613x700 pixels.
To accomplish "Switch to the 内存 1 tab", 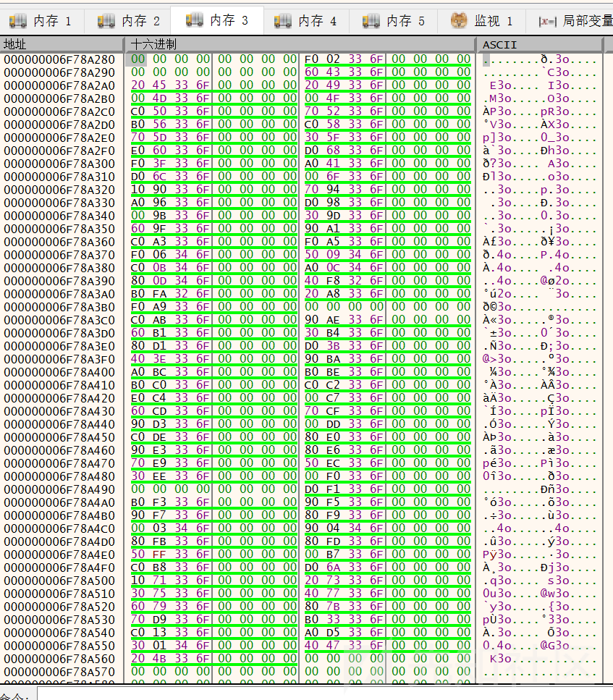I will click(42, 21).
